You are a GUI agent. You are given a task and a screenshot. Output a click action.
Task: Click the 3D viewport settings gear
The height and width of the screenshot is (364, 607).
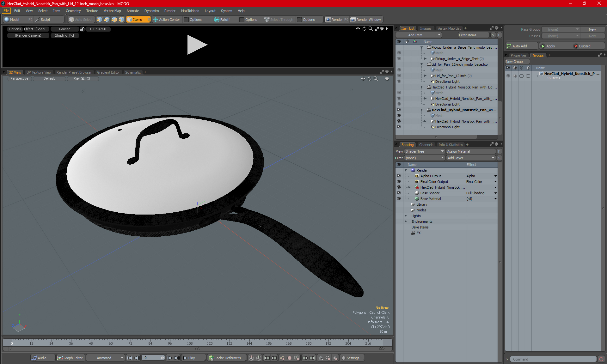click(387, 79)
